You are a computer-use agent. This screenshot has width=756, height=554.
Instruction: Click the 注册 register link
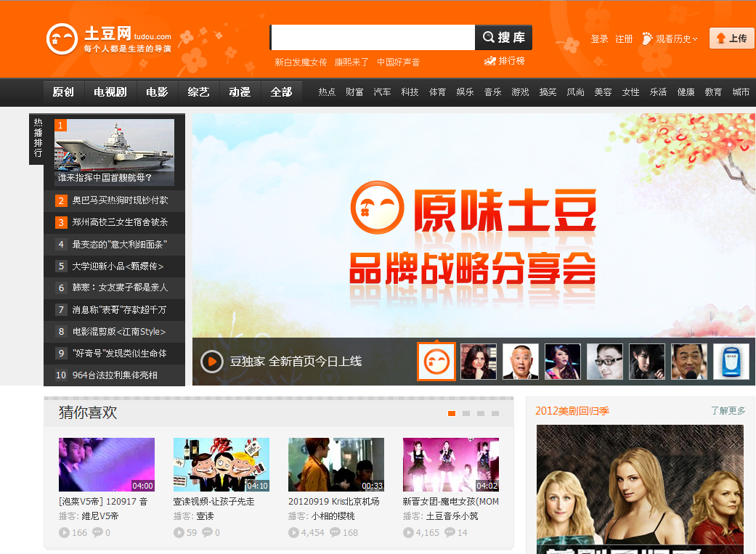tap(624, 39)
